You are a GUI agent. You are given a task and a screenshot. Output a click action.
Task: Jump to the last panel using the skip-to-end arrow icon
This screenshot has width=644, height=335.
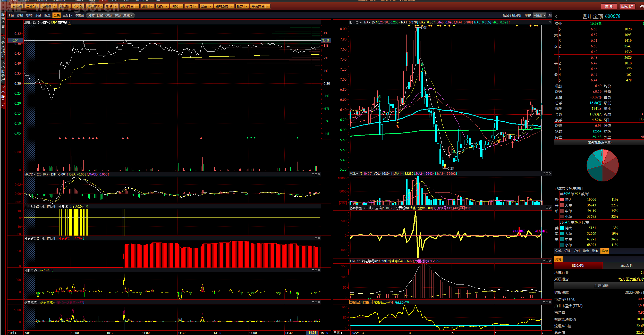pos(550,15)
